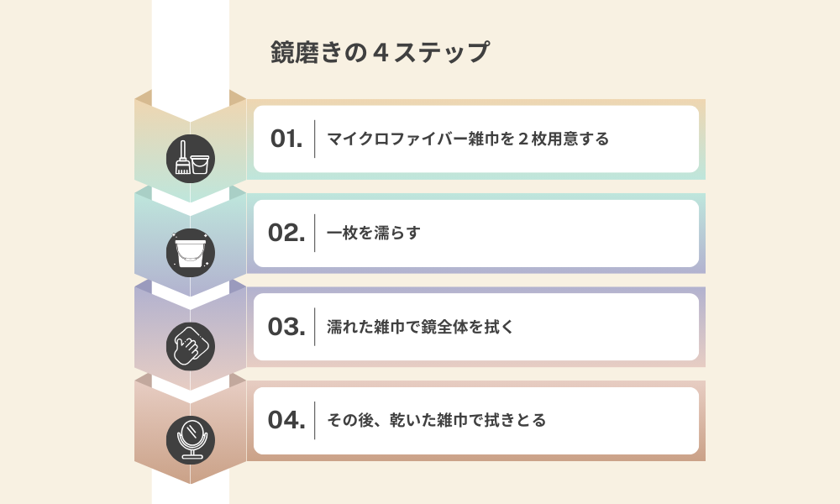Click step text その後、乾いた雑巾で拭きとる

[x=437, y=421]
